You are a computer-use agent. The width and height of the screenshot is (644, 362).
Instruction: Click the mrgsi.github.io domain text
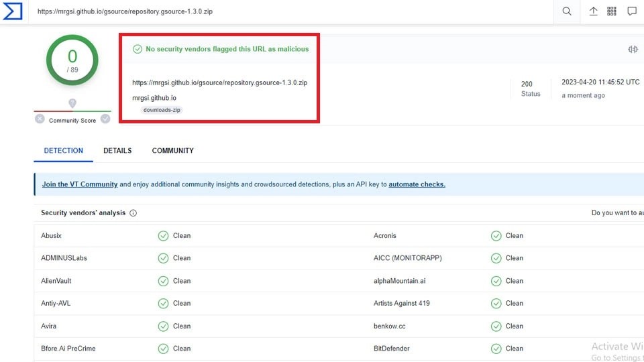click(x=154, y=98)
